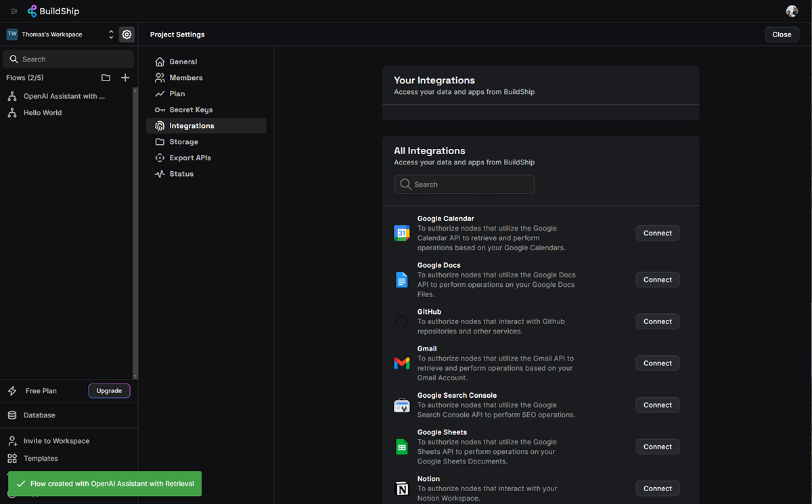Click the BuildShip logo
The image size is (812, 504).
pos(54,11)
